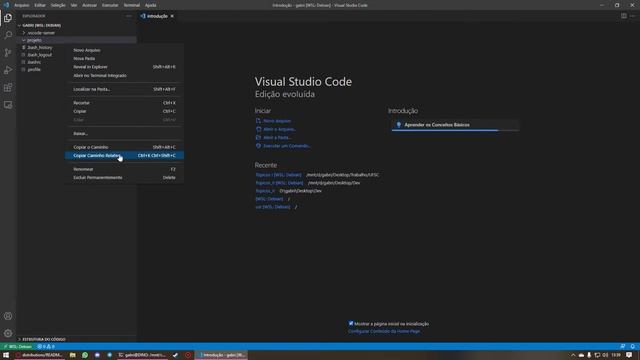The width and height of the screenshot is (640, 360).
Task: Choose Excluir Permanentemente in context menu
Action: point(124,178)
